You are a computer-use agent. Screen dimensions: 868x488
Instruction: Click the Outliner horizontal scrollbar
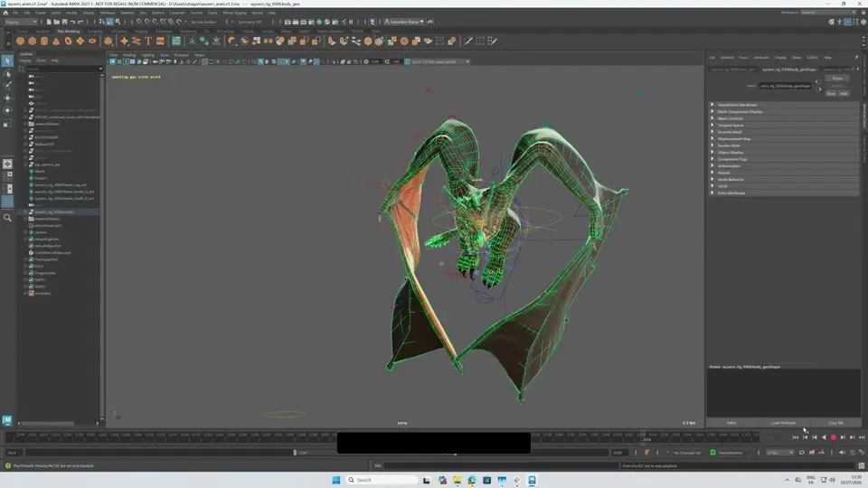tap(48, 423)
